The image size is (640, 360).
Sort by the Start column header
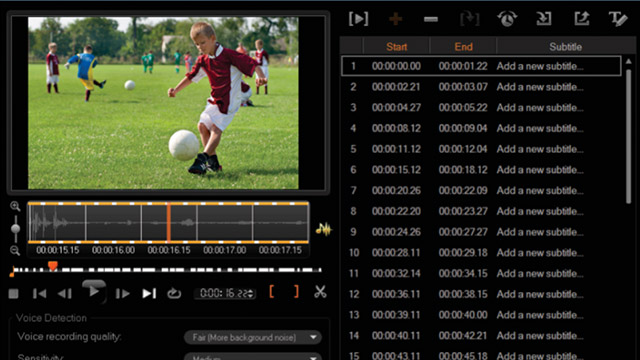[396, 47]
